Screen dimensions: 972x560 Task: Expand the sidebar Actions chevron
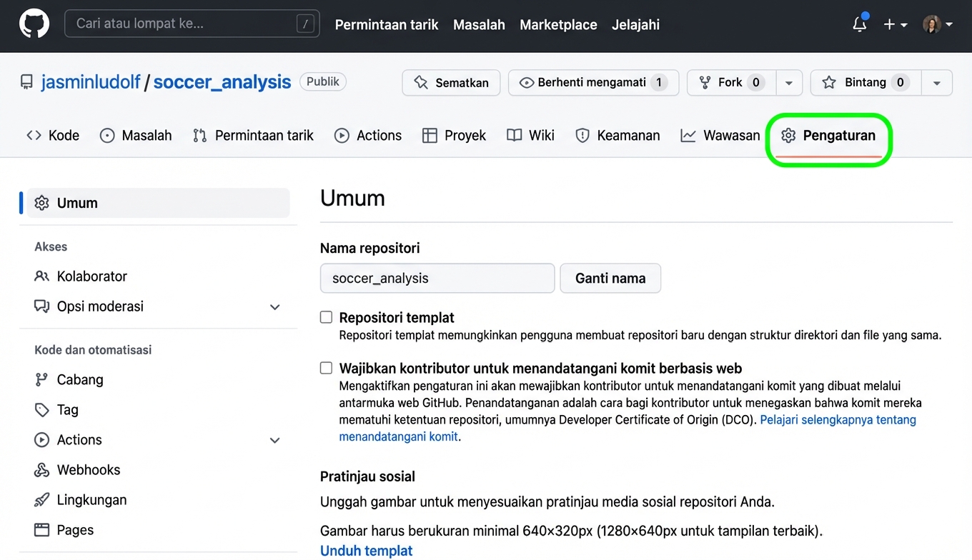(274, 441)
